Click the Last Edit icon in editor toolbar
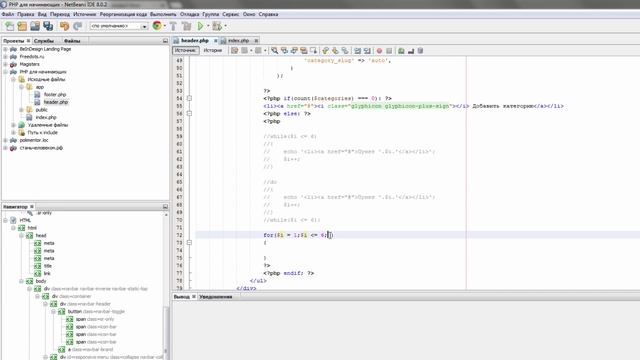This screenshot has height=360, width=640. click(234, 51)
